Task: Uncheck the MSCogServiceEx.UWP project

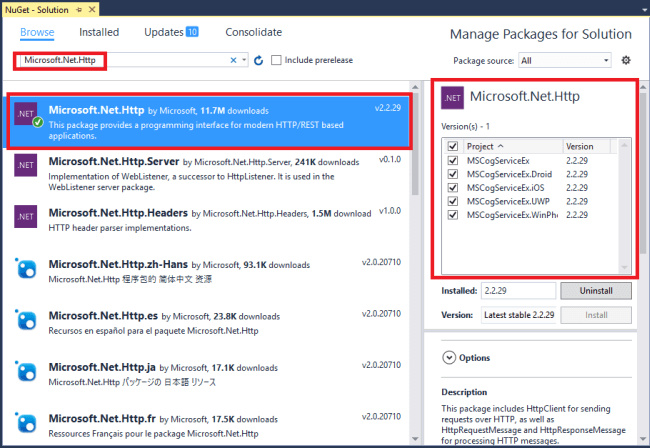Action: tap(453, 201)
